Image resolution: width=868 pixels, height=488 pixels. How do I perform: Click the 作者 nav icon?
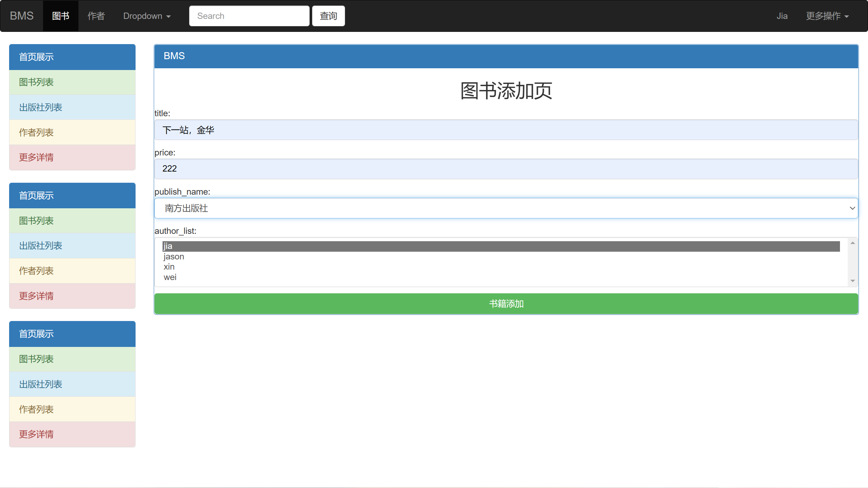pos(95,16)
